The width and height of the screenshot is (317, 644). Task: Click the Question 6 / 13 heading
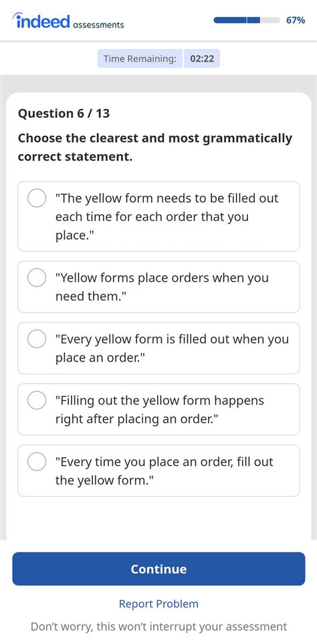[64, 113]
